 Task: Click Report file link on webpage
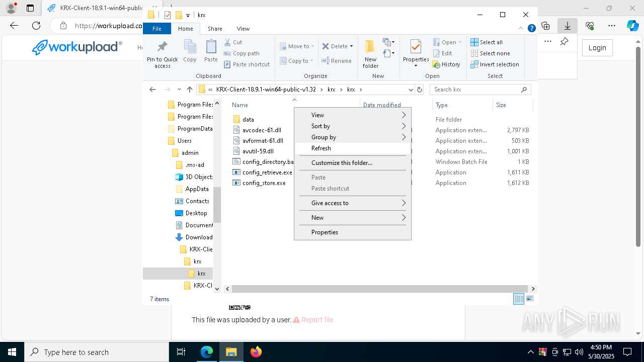point(313,320)
